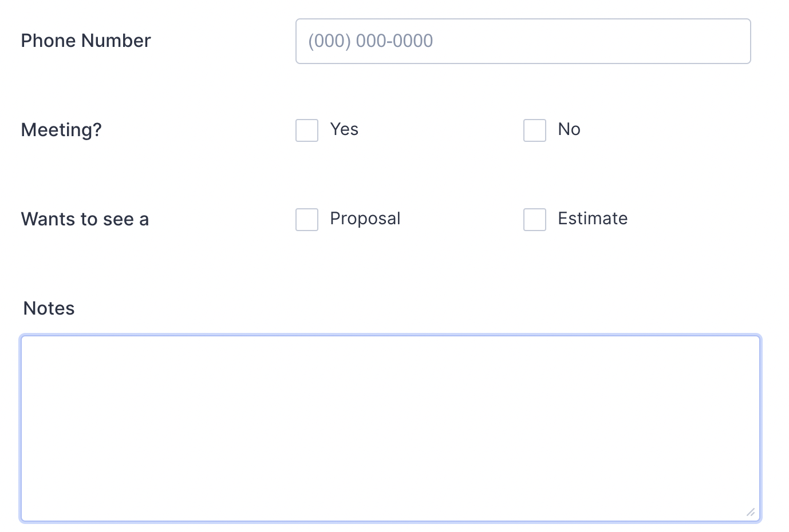This screenshot has height=532, width=789.
Task: Tick the No checkbox for Meeting
Action: [x=535, y=130]
